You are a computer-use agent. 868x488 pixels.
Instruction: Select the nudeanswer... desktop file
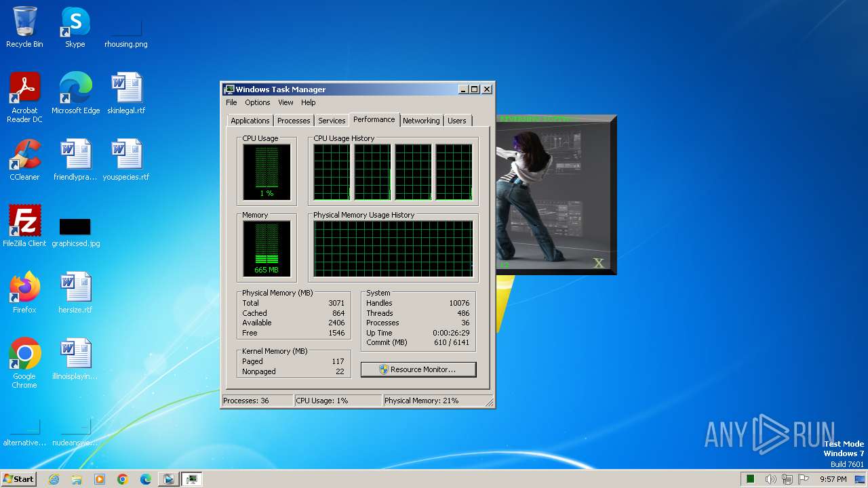coord(75,434)
